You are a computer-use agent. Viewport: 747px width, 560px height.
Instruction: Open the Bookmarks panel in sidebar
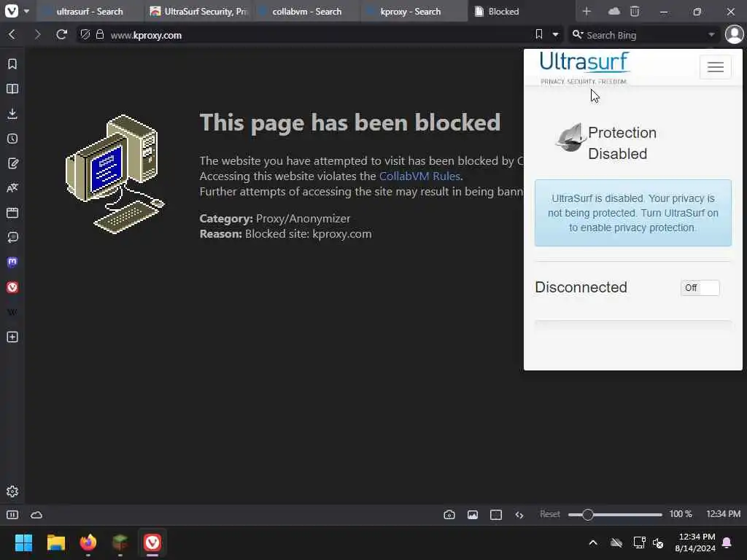click(x=12, y=64)
